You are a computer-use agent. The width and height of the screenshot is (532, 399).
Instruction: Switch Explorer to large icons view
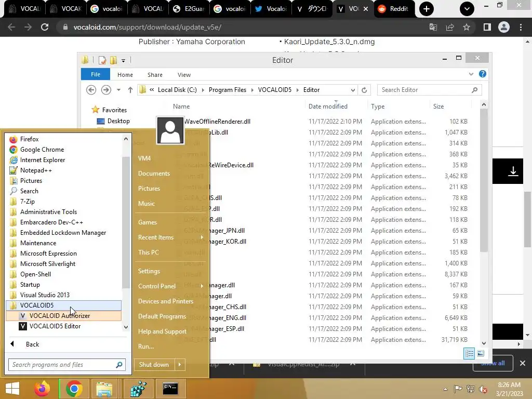[x=481, y=353]
